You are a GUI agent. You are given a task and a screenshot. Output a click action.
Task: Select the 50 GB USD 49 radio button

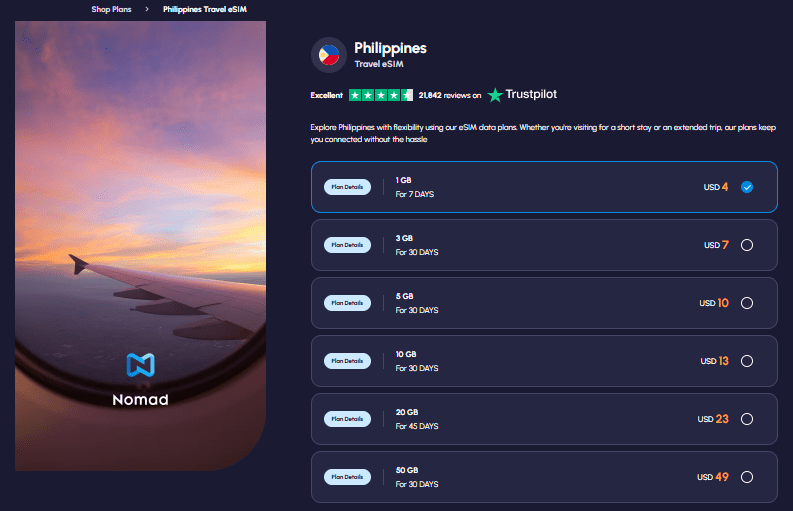[747, 477]
